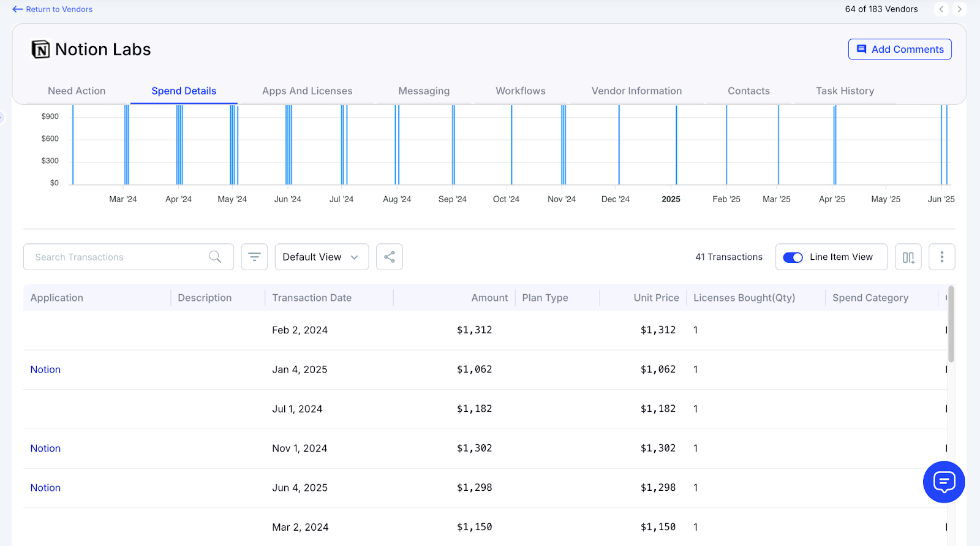Click the Return to Vendors back arrow

[x=17, y=9]
